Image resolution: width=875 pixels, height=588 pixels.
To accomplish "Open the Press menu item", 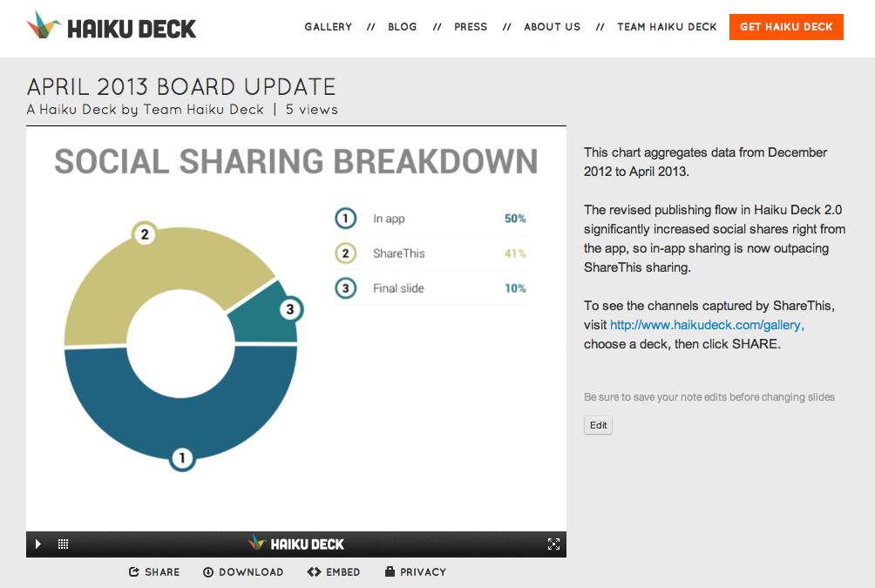I will (471, 27).
